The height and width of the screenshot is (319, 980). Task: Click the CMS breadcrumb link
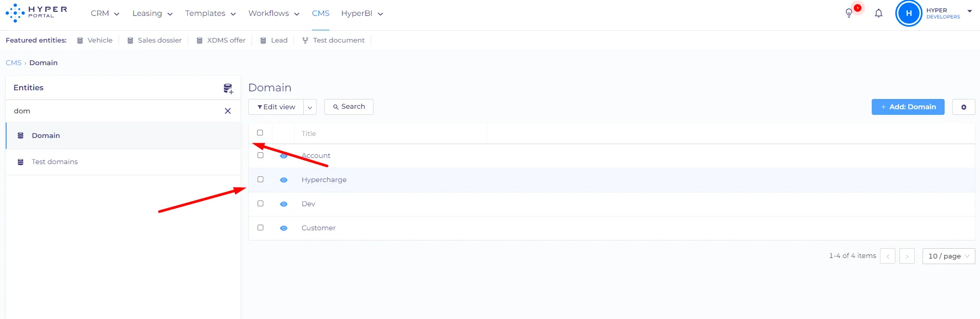click(14, 63)
